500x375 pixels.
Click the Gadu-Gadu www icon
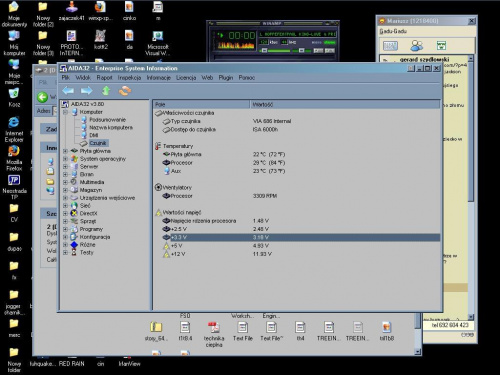[441, 45]
